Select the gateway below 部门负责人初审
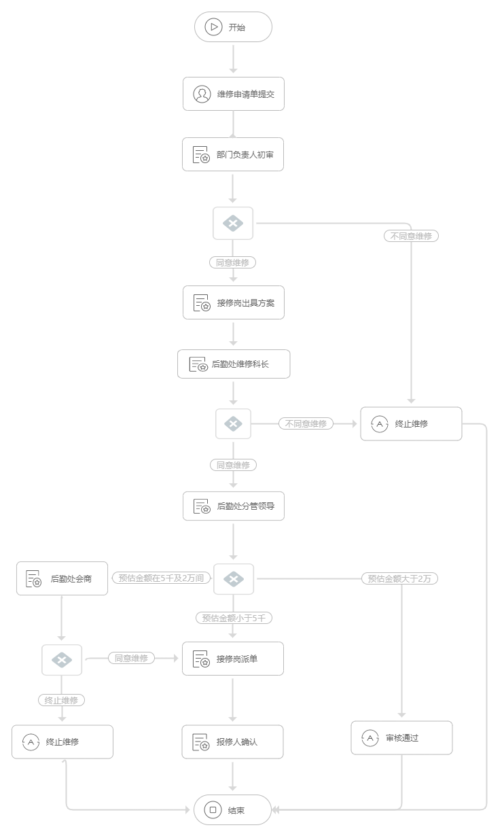Screen dimensions: 504x836 click(x=233, y=223)
